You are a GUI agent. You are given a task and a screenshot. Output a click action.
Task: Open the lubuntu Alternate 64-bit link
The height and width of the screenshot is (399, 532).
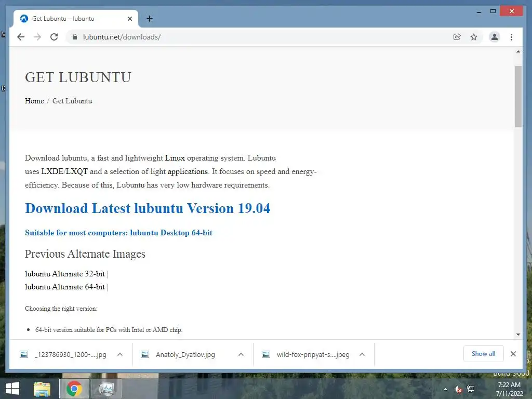(x=65, y=287)
